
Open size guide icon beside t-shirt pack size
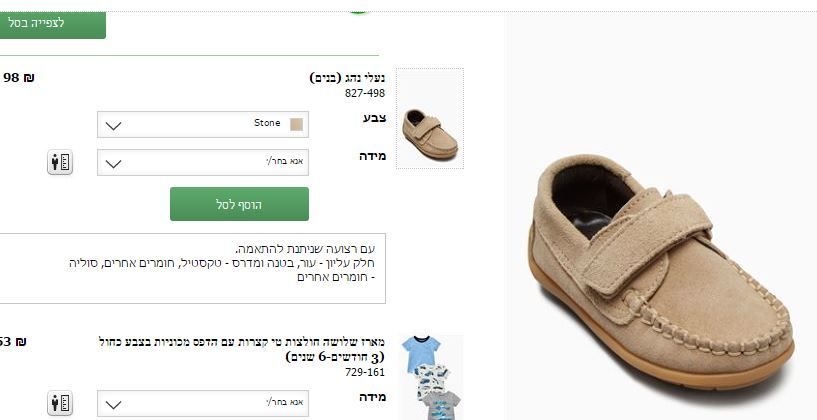click(60, 403)
